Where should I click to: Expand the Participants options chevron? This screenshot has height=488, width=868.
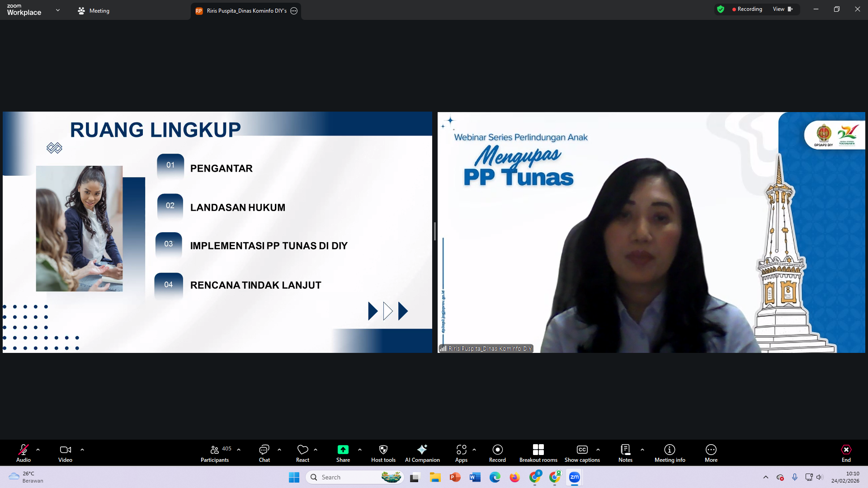(239, 450)
